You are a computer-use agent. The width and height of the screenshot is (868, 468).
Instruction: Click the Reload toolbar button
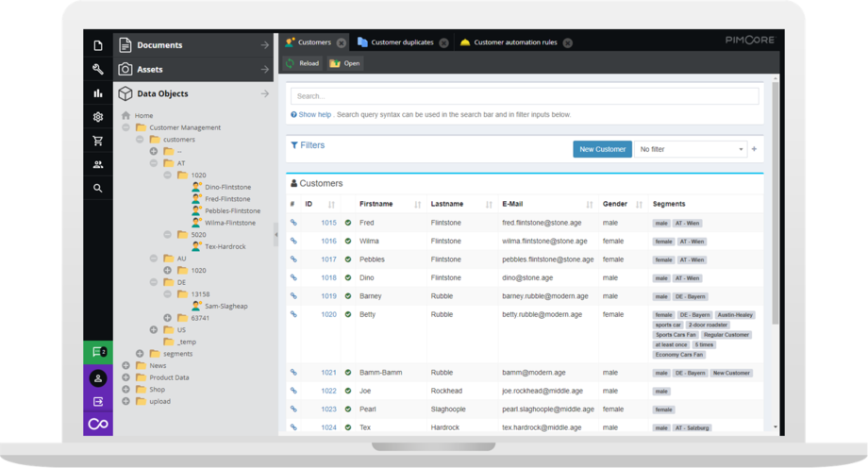click(303, 64)
